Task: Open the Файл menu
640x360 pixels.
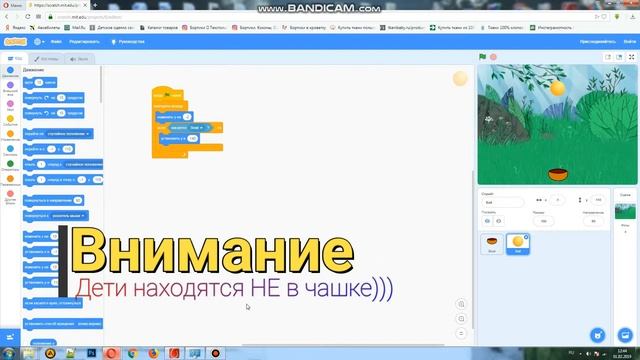Action: [x=56, y=42]
